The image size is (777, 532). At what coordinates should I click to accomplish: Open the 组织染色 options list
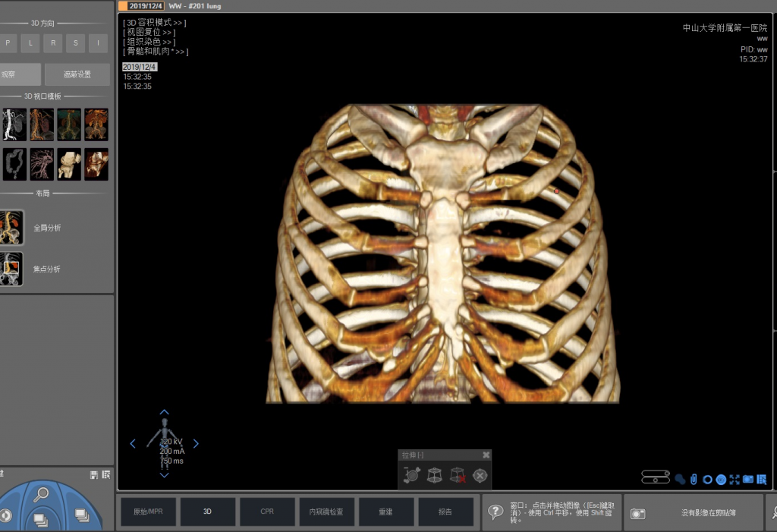click(149, 42)
